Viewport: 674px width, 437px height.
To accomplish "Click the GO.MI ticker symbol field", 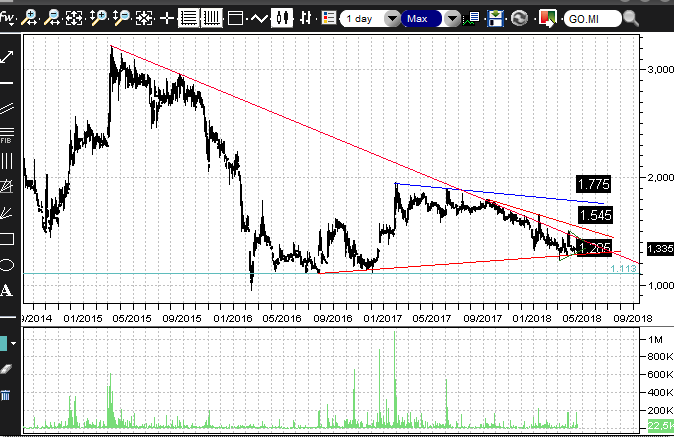I will coord(592,19).
